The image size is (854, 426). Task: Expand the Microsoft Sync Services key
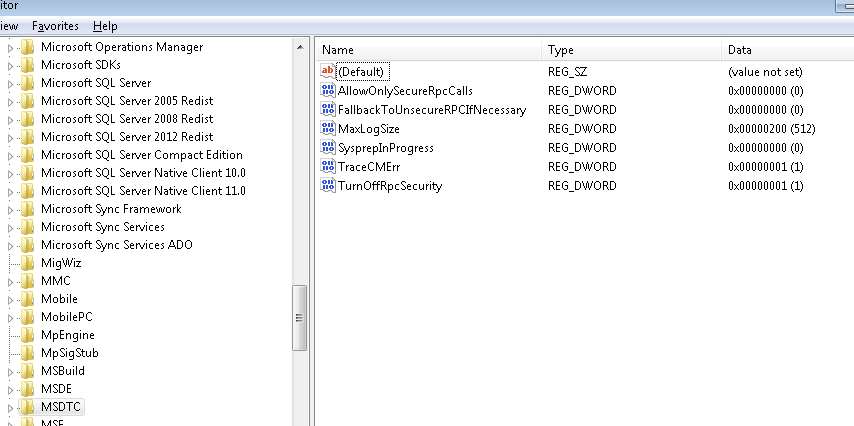pyautogui.click(x=10, y=228)
